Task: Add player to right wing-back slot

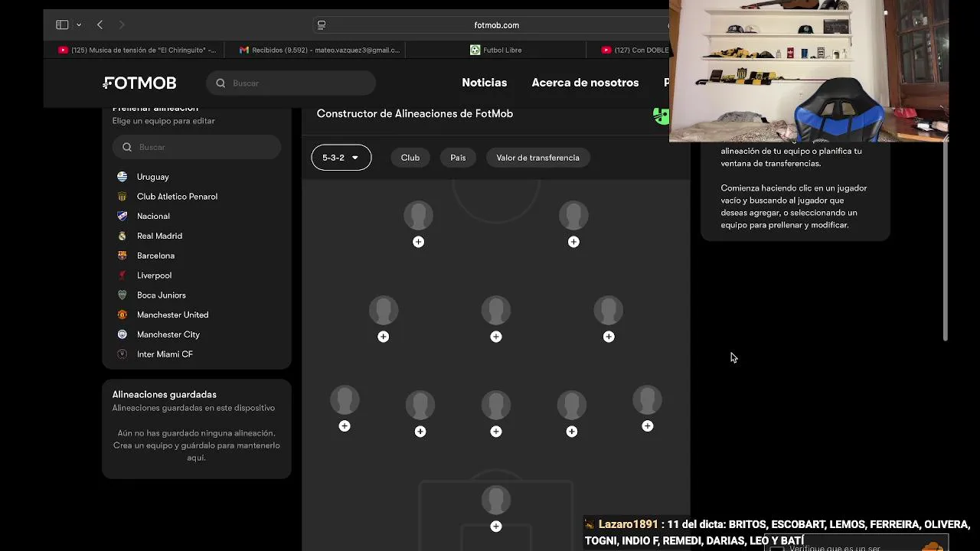Action: (x=648, y=426)
